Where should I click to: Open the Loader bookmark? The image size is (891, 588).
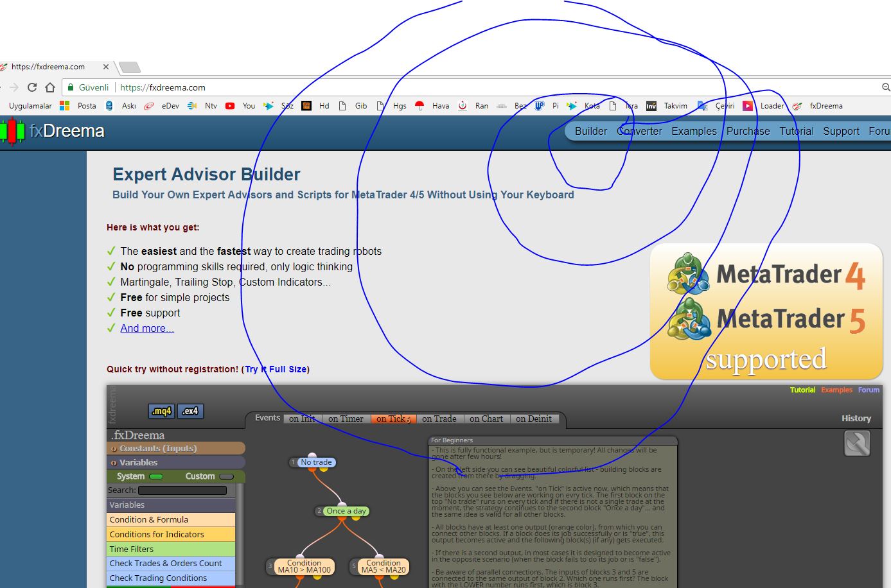(x=763, y=106)
